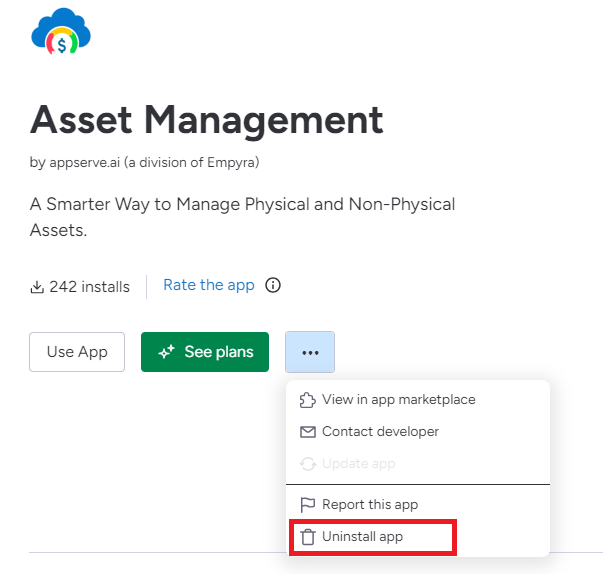Collapse the three-dots more options menu
The image size is (603, 574).
click(x=310, y=352)
